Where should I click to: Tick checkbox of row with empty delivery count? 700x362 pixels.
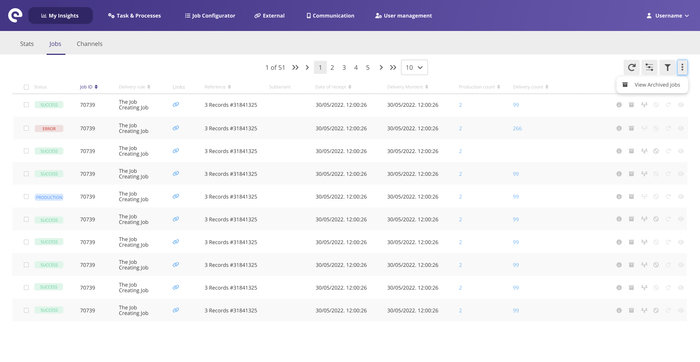click(26, 151)
